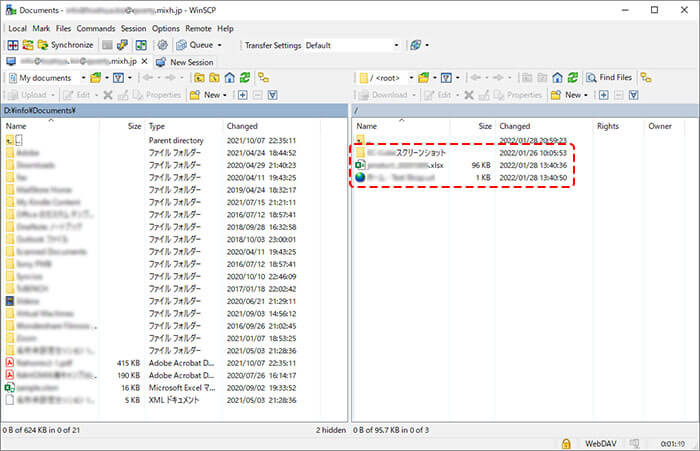Click the lock icon in the status bar
Viewport: 700px width, 451px height.
566,443
